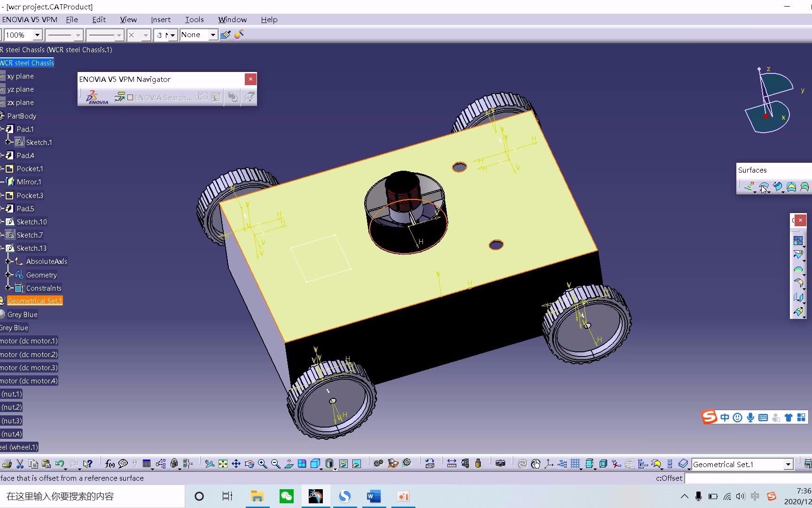Expand the AbsoluteAxis tree node
This screenshot has width=812, height=508.
click(x=8, y=261)
